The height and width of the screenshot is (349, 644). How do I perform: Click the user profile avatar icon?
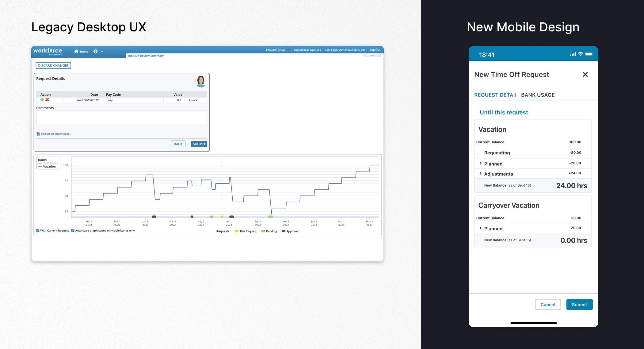click(x=200, y=81)
